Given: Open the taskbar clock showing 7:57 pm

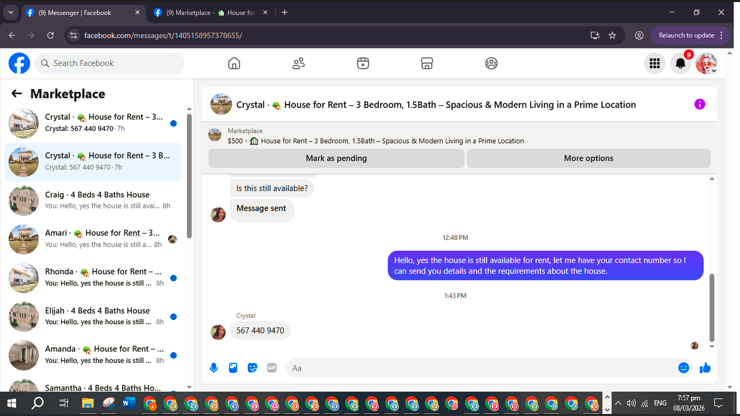Looking at the screenshot, I should (x=689, y=403).
